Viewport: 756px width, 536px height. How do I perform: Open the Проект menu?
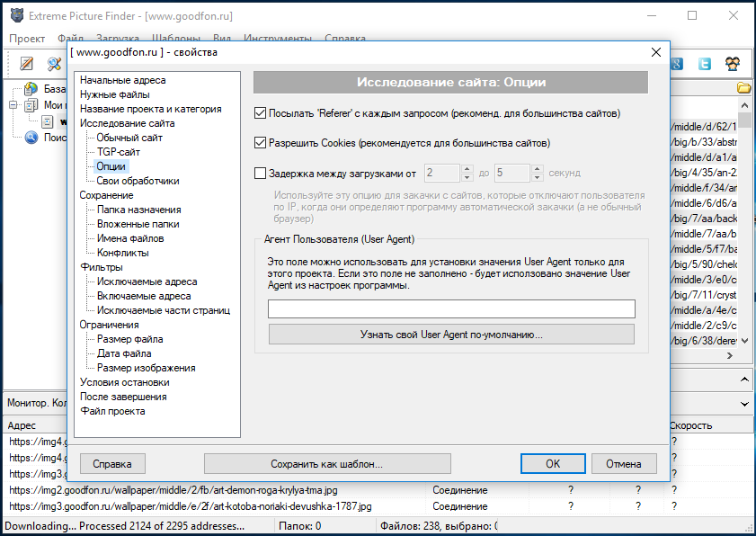pyautogui.click(x=27, y=38)
